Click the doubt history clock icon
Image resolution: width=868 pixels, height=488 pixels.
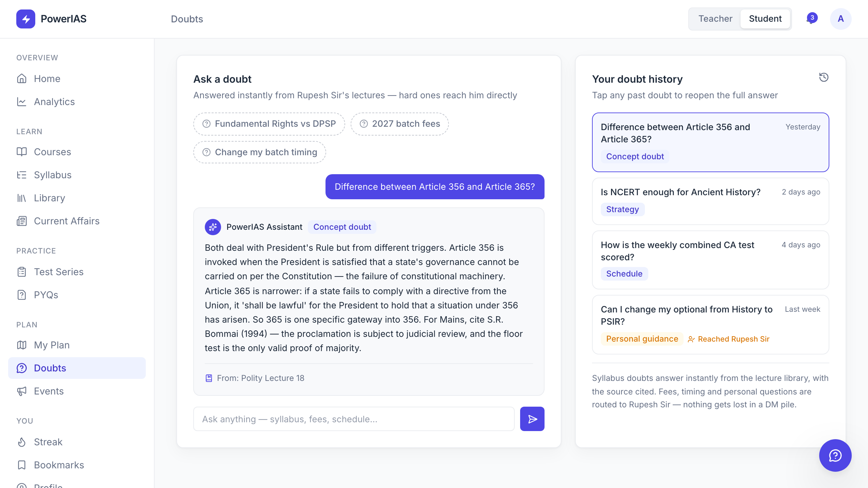(824, 78)
